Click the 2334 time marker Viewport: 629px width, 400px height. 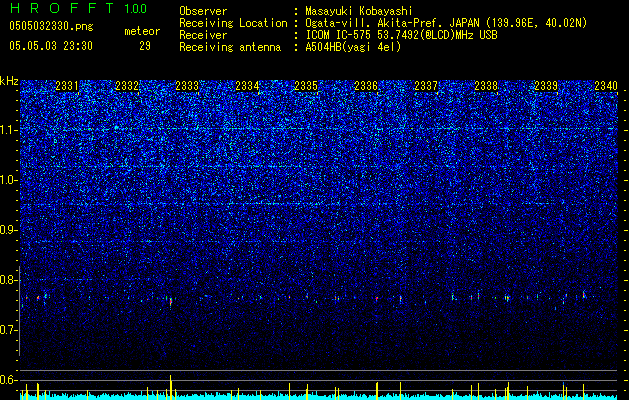click(x=247, y=86)
